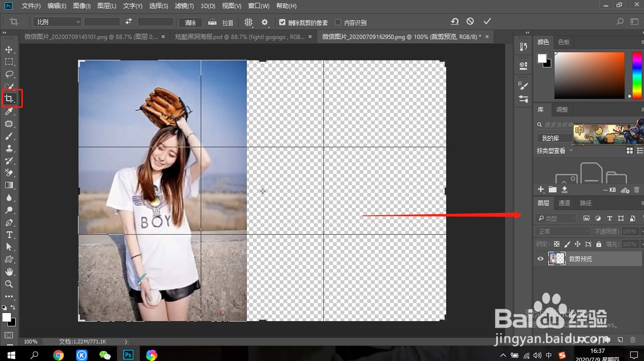Toggle lock image pixels brush icon

pos(567,244)
